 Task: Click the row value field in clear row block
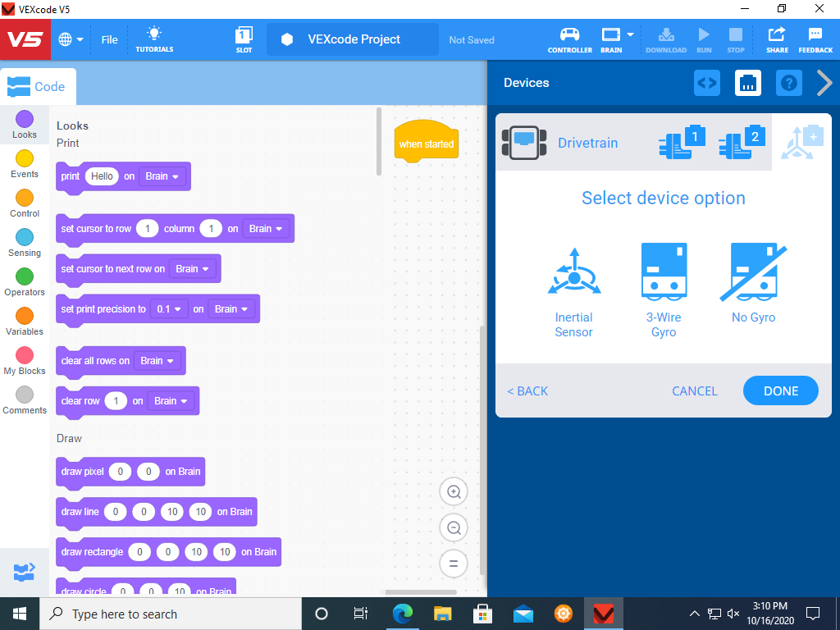(x=116, y=401)
